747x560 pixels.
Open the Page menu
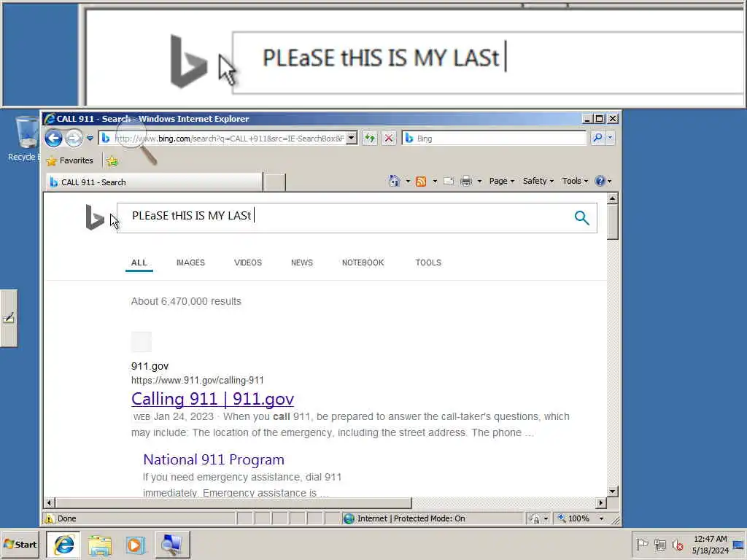(x=502, y=181)
